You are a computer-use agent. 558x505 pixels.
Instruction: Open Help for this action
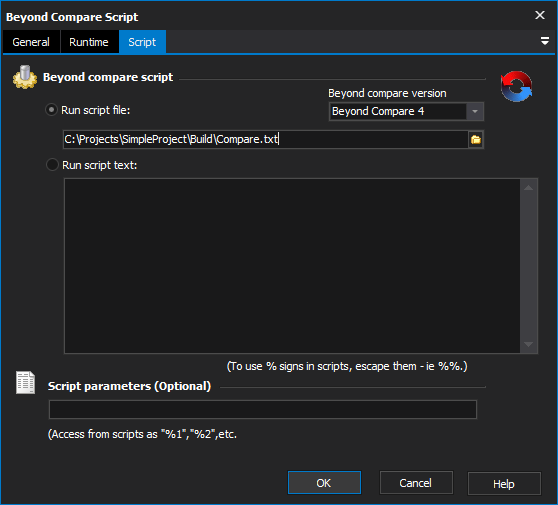504,484
